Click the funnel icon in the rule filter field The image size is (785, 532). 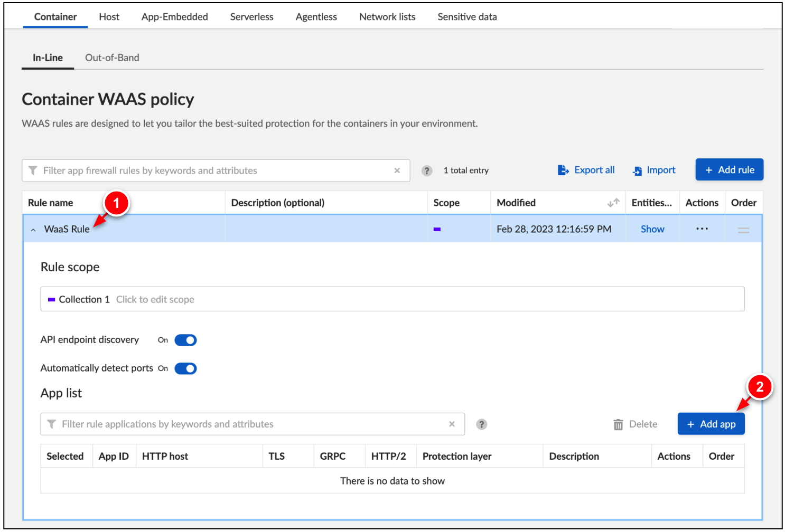click(33, 170)
